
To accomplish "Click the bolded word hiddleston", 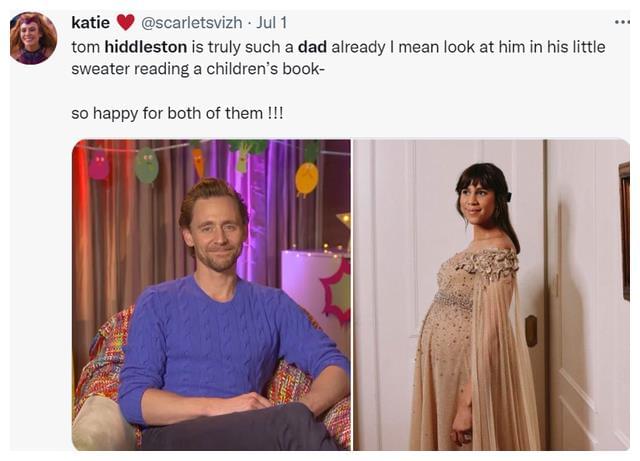I will click(146, 47).
